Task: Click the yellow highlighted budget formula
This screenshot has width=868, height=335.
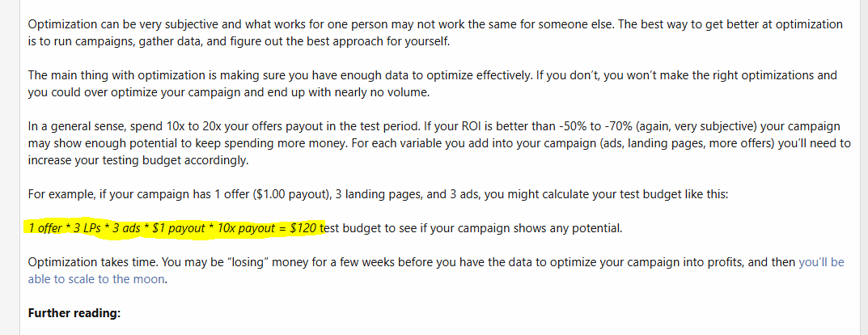Action: (x=175, y=228)
